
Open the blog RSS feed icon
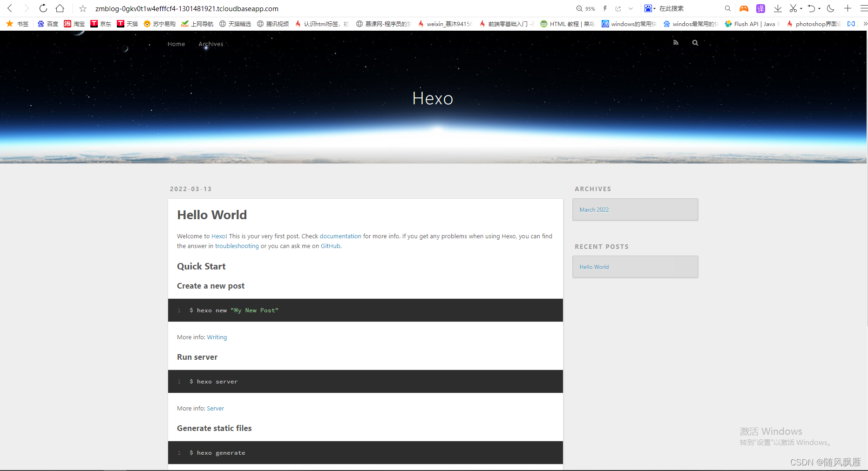click(676, 42)
